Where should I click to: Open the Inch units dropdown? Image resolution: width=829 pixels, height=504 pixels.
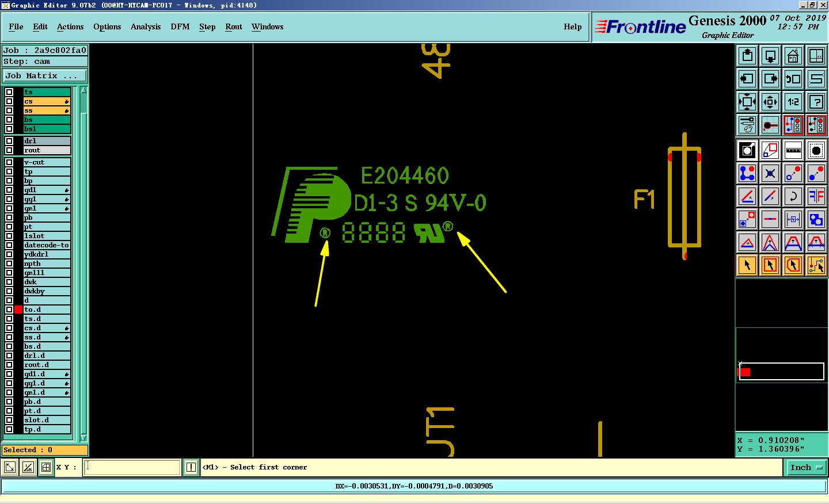[806, 467]
